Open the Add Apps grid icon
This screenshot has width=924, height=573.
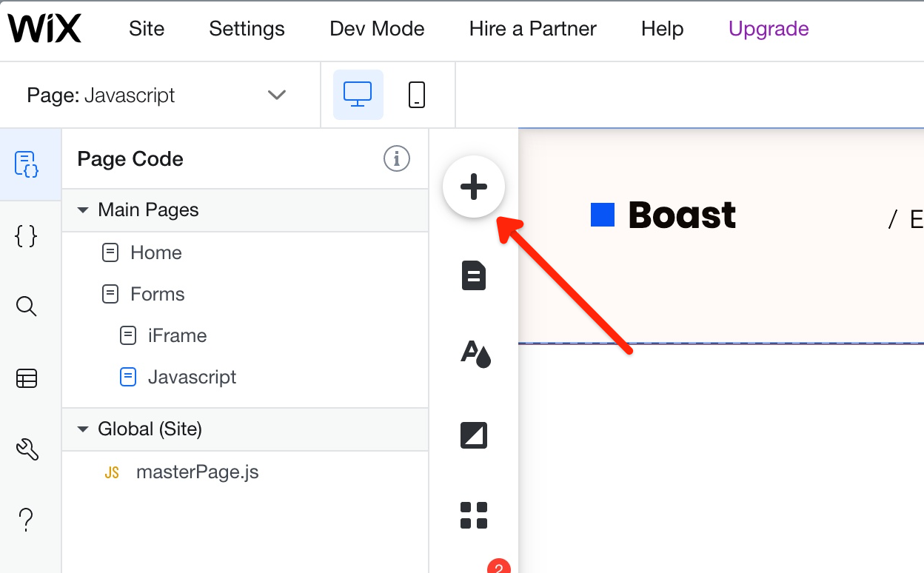pos(474,515)
